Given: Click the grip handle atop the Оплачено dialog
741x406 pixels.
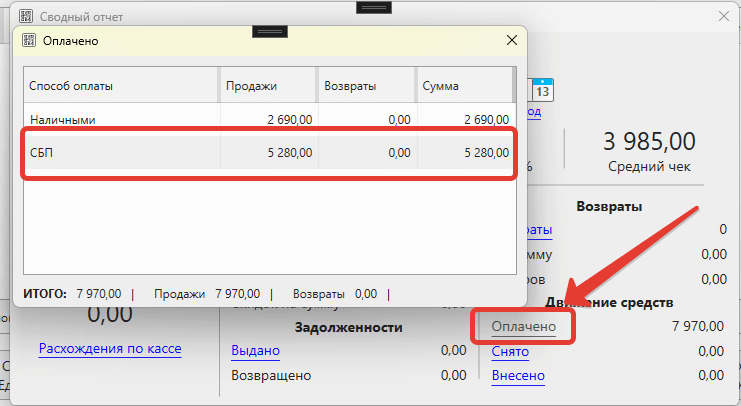Looking at the screenshot, I should coord(272,32).
